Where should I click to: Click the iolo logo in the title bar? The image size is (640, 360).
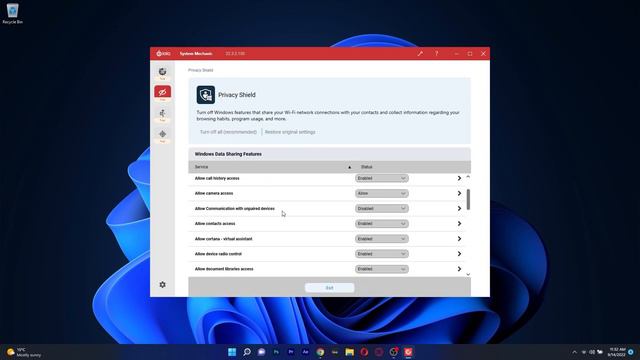click(x=163, y=53)
